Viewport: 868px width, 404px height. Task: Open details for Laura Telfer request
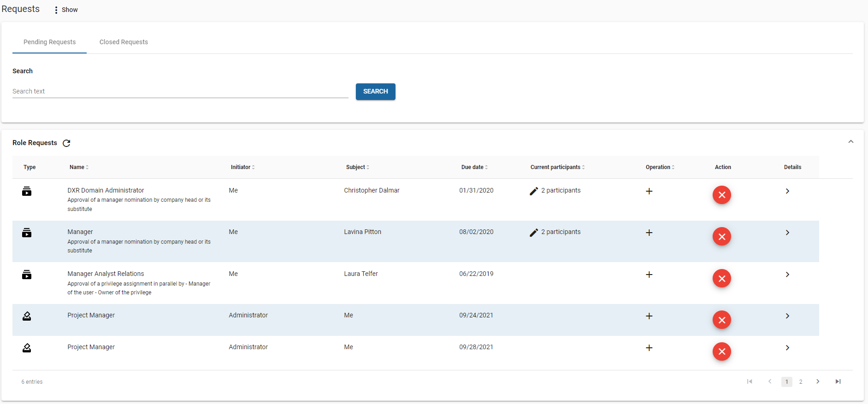pos(787,275)
